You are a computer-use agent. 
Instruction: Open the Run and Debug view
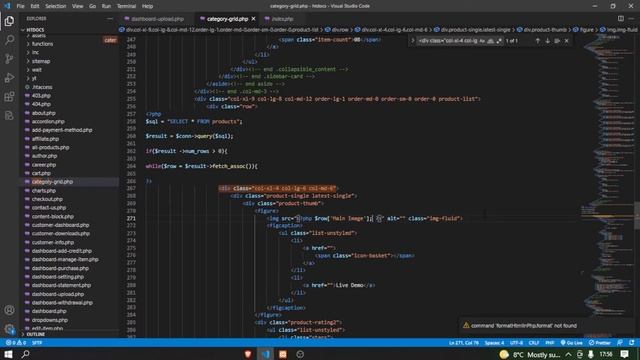tap(9, 78)
